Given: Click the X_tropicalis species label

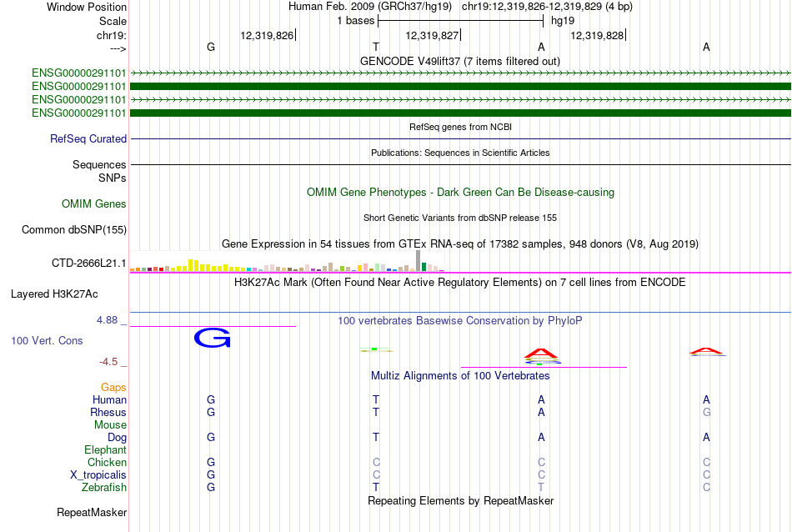Looking at the screenshot, I should 98,475.
